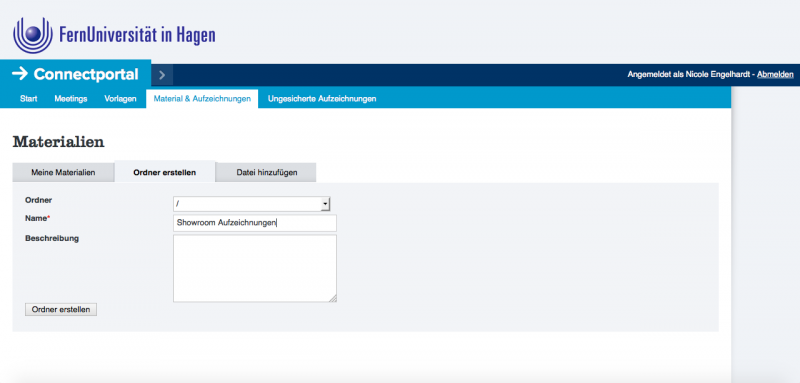Select the Ordner erstellen tab

pyautogui.click(x=165, y=172)
